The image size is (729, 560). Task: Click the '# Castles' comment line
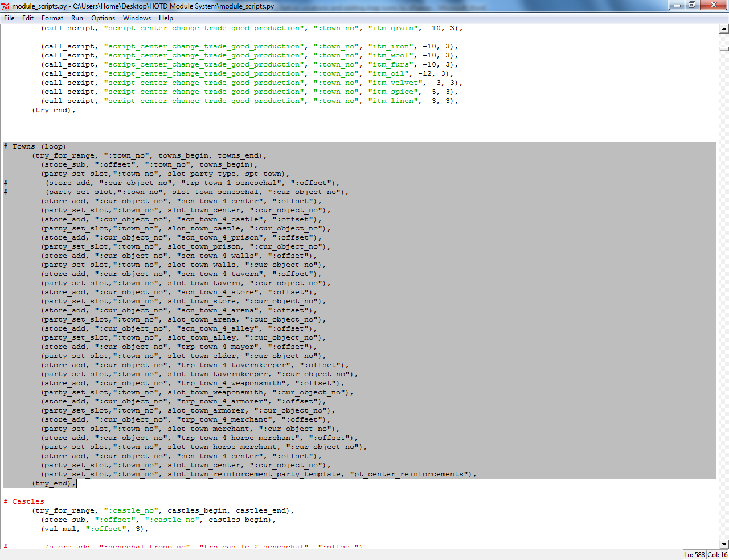[x=24, y=501]
